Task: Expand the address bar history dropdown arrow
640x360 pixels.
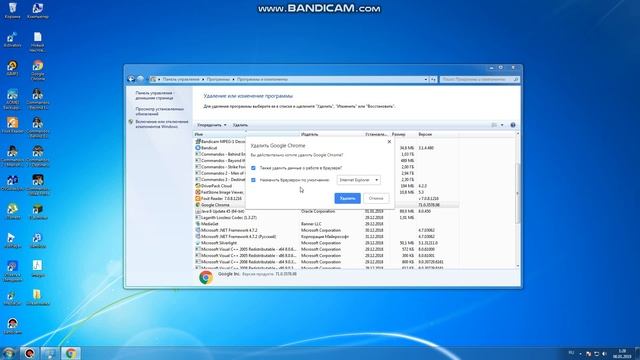Action: click(426, 80)
